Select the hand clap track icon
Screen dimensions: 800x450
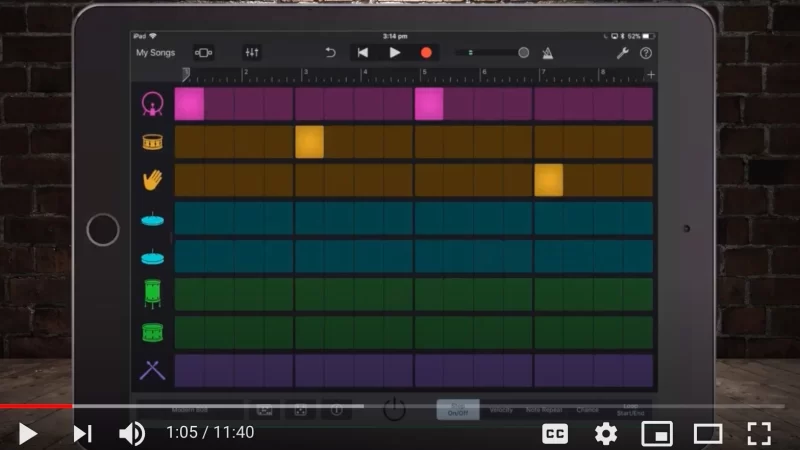[152, 180]
